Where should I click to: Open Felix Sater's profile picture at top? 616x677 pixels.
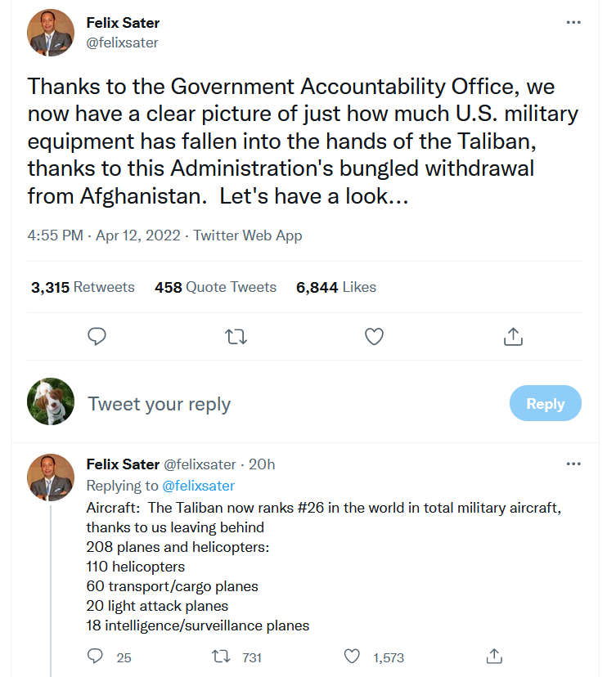point(51,33)
